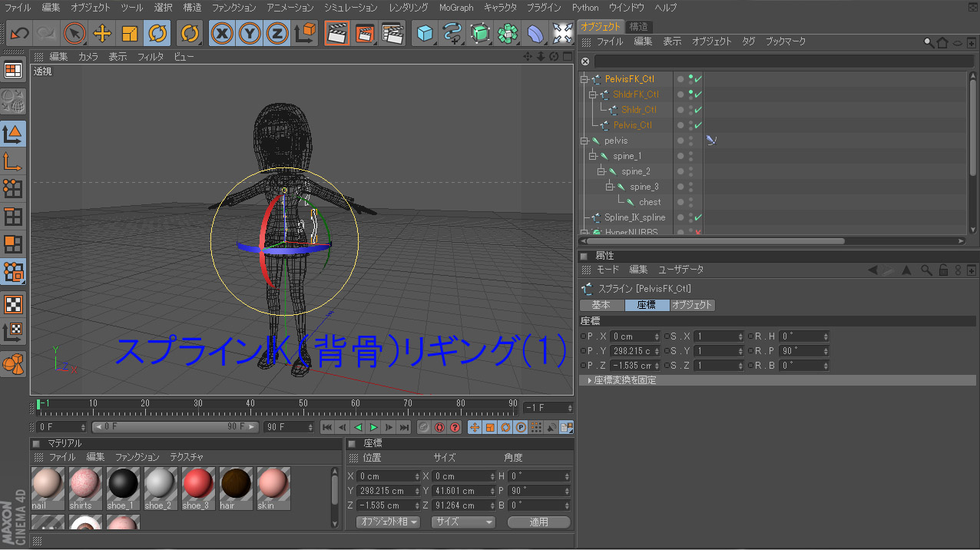Toggle the Z axis lock
Screen dimensions: 980x550
tap(276, 34)
